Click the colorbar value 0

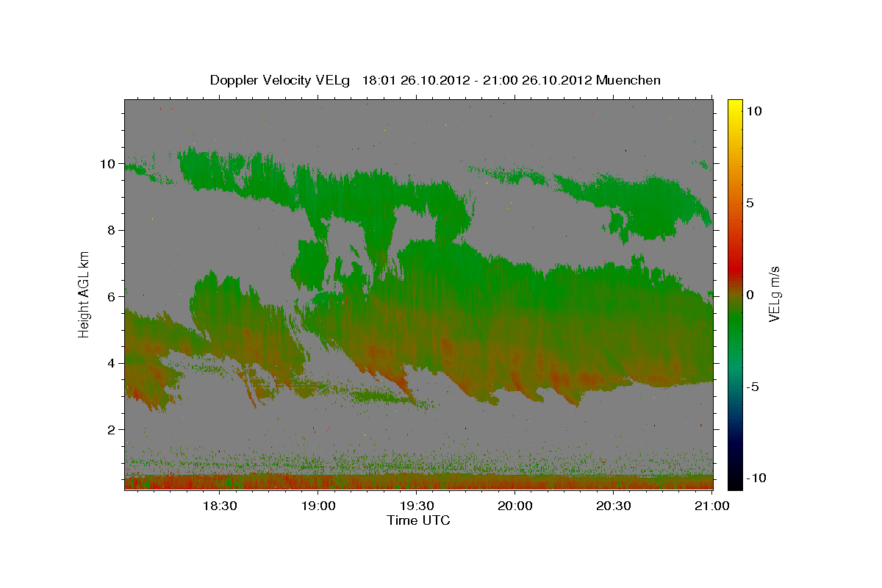point(750,295)
